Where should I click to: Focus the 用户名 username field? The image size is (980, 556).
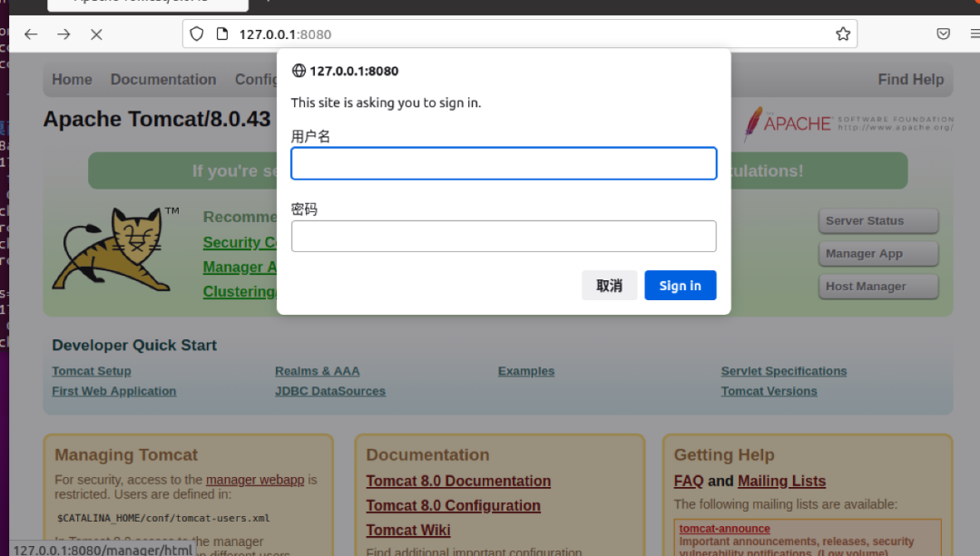point(504,163)
